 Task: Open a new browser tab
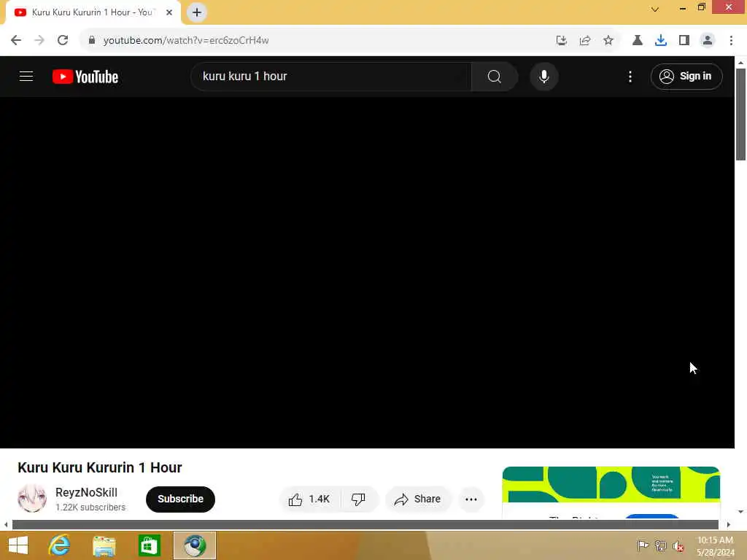pyautogui.click(x=197, y=12)
